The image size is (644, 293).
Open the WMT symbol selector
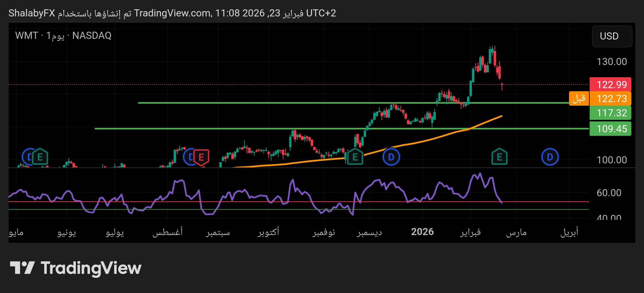tap(26, 36)
